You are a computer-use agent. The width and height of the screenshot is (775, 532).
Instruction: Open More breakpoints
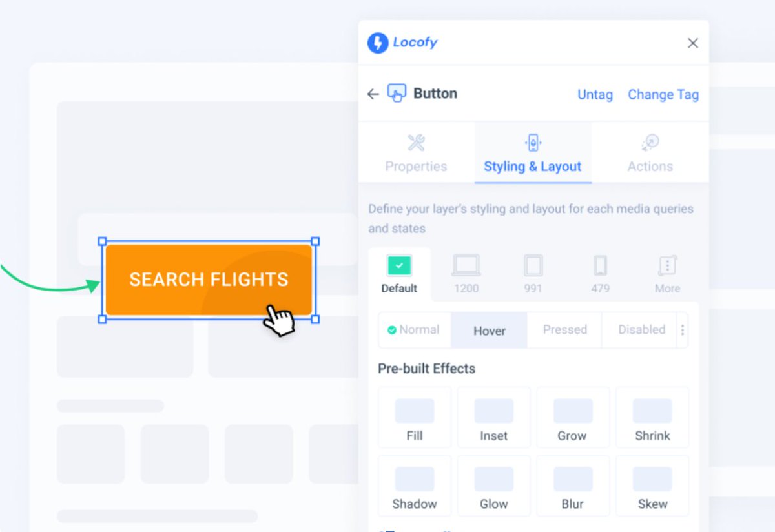(x=667, y=274)
